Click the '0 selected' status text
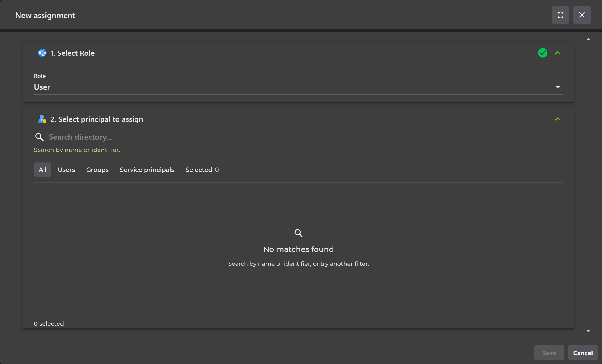 tap(49, 324)
